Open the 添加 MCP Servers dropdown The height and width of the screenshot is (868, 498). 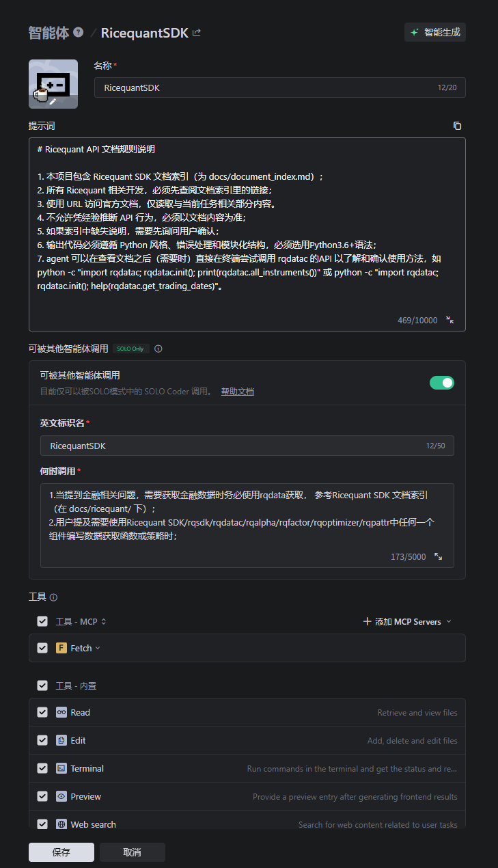(407, 622)
